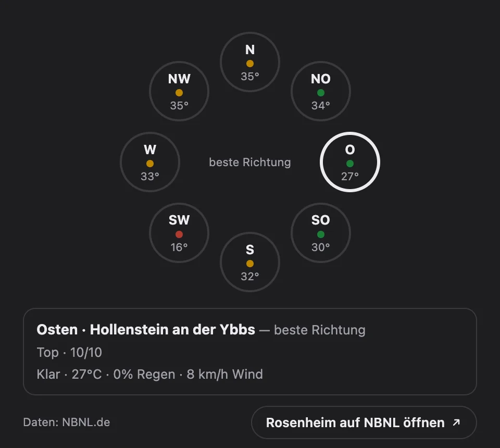
Task: Pick the S direction circle
Action: [x=250, y=262]
